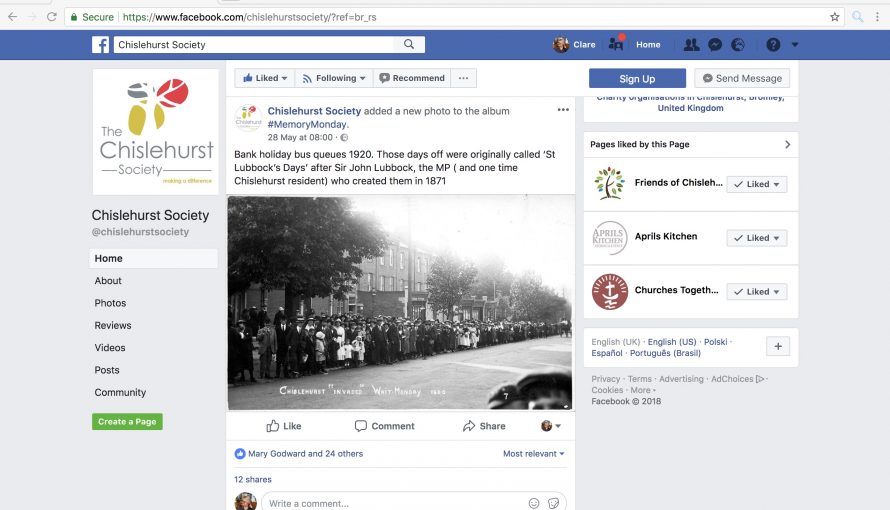Open Aprils Kitchen page icon
The width and height of the screenshot is (890, 510).
tap(610, 238)
